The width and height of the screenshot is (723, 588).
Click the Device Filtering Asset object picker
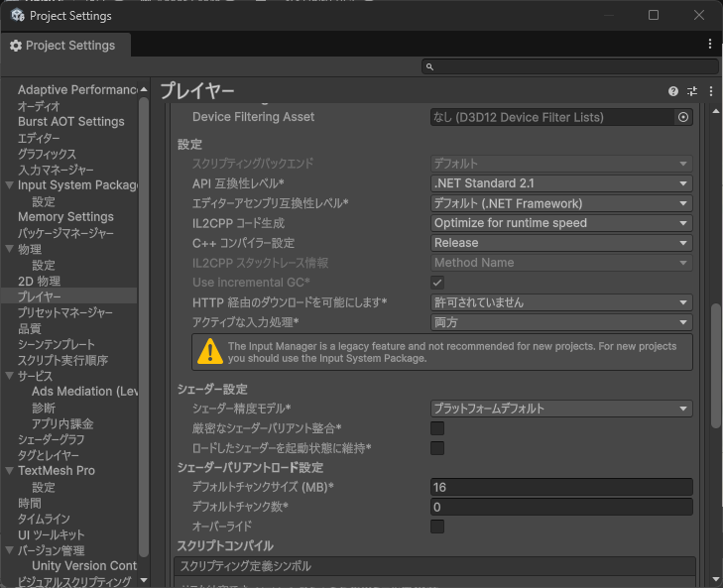coord(683,117)
